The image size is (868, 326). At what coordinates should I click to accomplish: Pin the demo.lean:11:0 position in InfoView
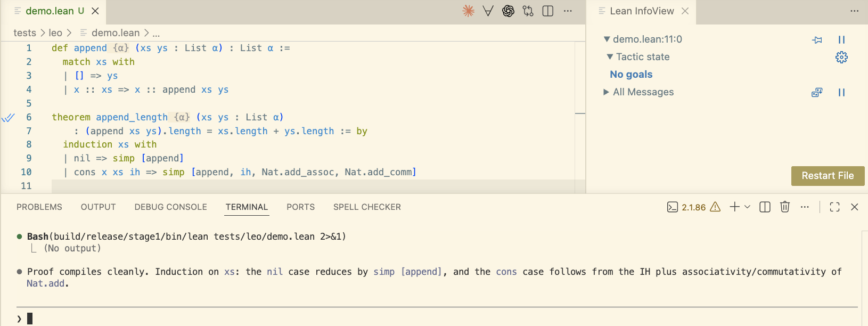tap(817, 40)
